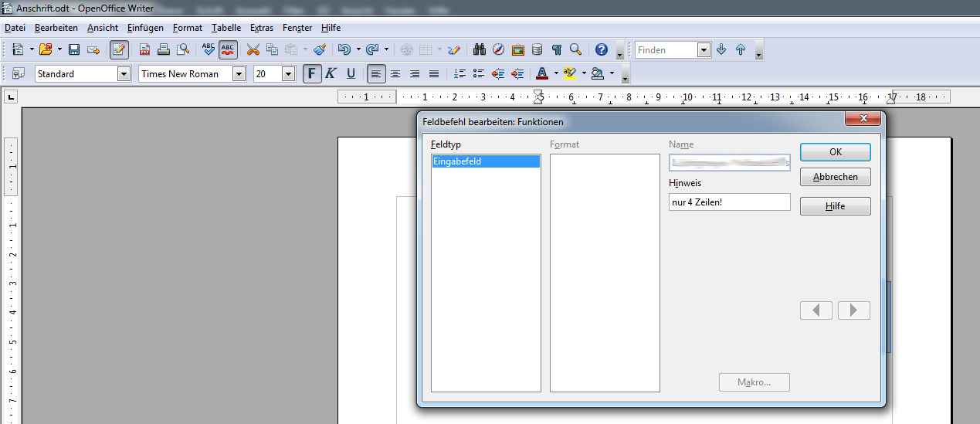This screenshot has height=424, width=980.
Task: Toggle automatic spell check icon
Action: [228, 49]
